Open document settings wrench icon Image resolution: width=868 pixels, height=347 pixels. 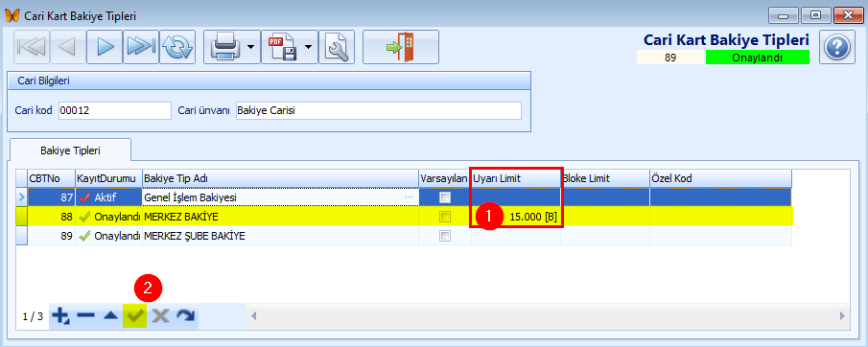click(337, 48)
